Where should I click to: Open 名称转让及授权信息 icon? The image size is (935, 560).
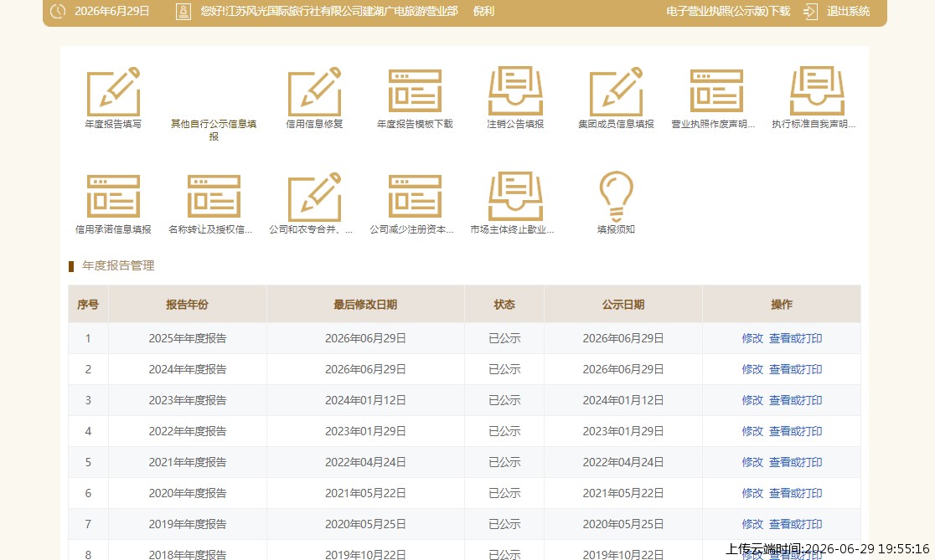[x=214, y=197]
